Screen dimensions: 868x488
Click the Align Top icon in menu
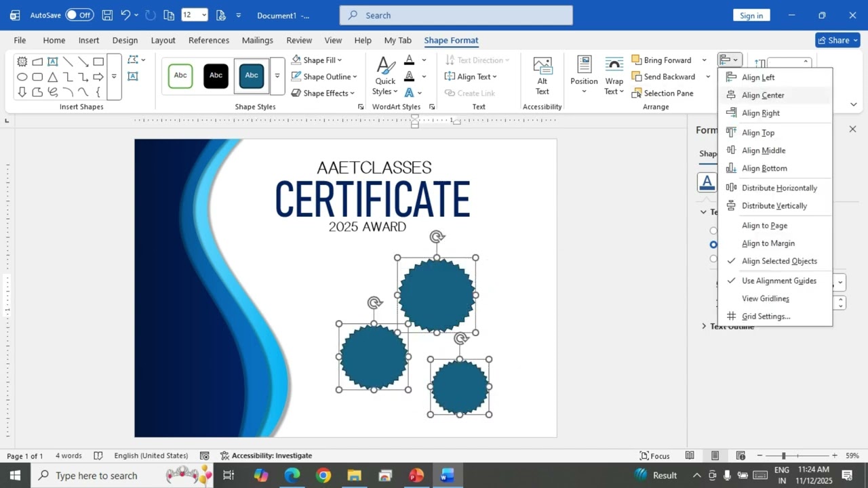coord(731,133)
